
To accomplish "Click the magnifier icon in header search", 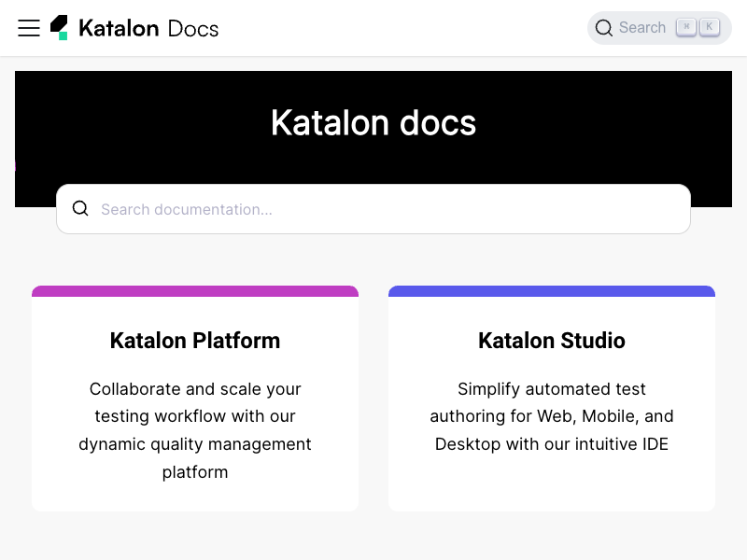I will click(x=603, y=28).
